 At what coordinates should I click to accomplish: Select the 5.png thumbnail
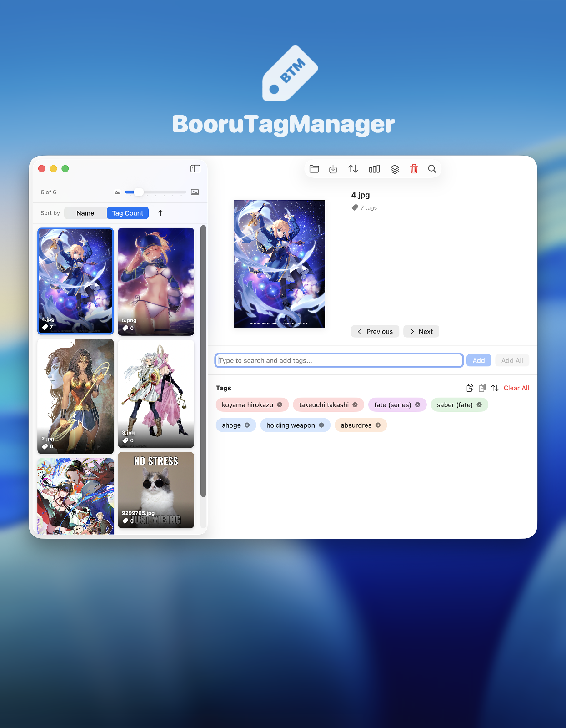pos(156,282)
